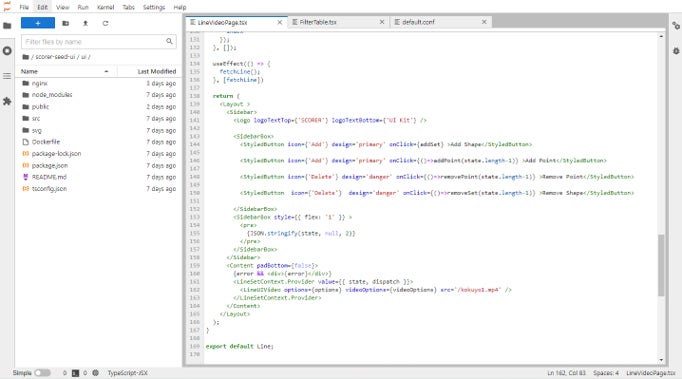Click the Upload Files arrow icon
Screen dimensions: 682x379
pyautogui.click(x=85, y=23)
